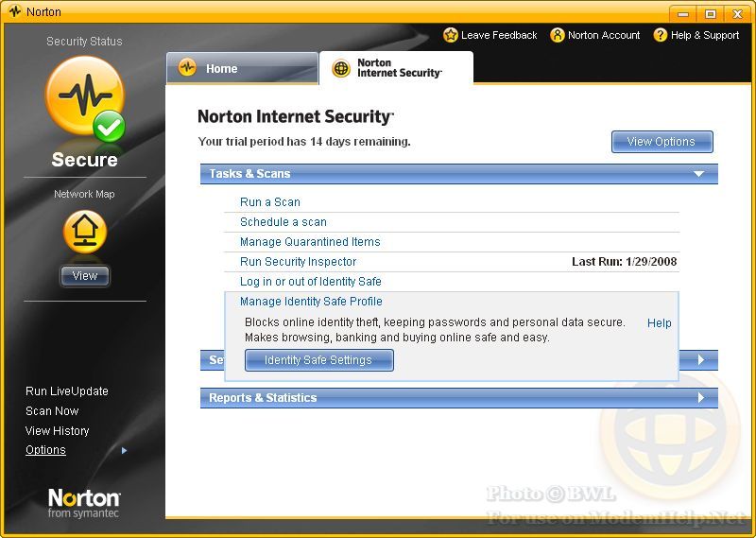Close the Norton window

(737, 13)
